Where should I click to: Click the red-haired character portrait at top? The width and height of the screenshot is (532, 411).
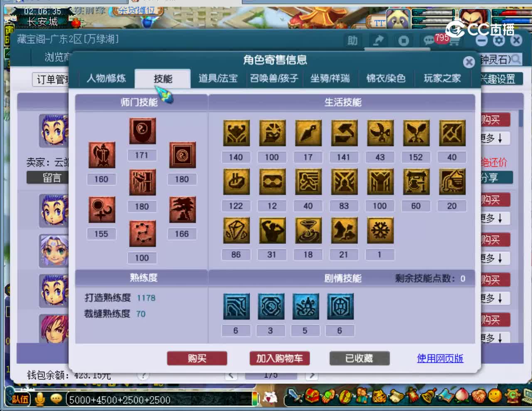tap(475, 19)
